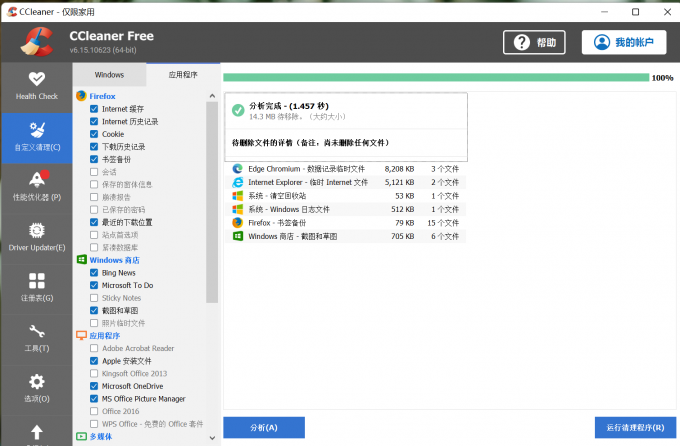Open Custom Clean 自定义清理(C) section
680x446 pixels.
pyautogui.click(x=37, y=138)
